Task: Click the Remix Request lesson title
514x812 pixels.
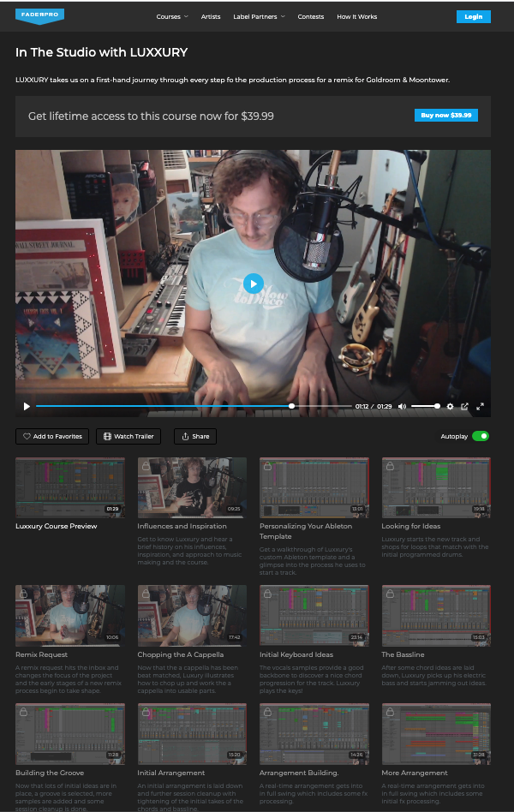Action: click(41, 654)
